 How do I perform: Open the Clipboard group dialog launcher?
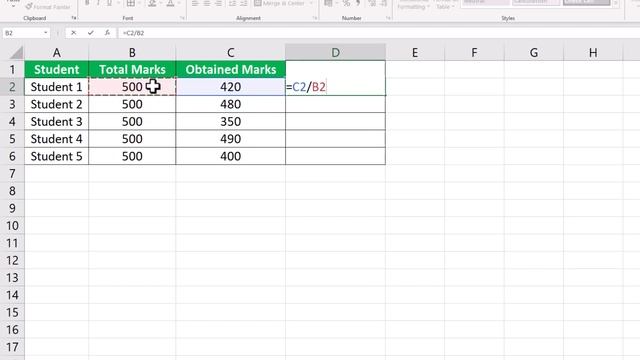(74, 18)
